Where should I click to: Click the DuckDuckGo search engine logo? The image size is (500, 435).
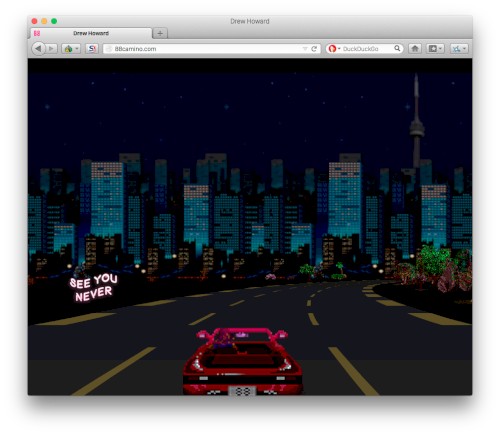click(x=332, y=49)
